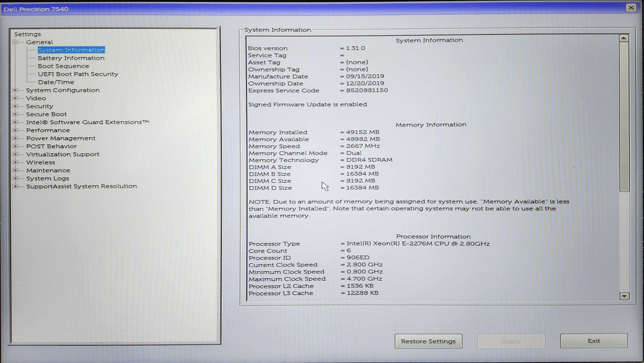Open UEFI Boot Path Security settings
This screenshot has width=644, height=363.
78,74
